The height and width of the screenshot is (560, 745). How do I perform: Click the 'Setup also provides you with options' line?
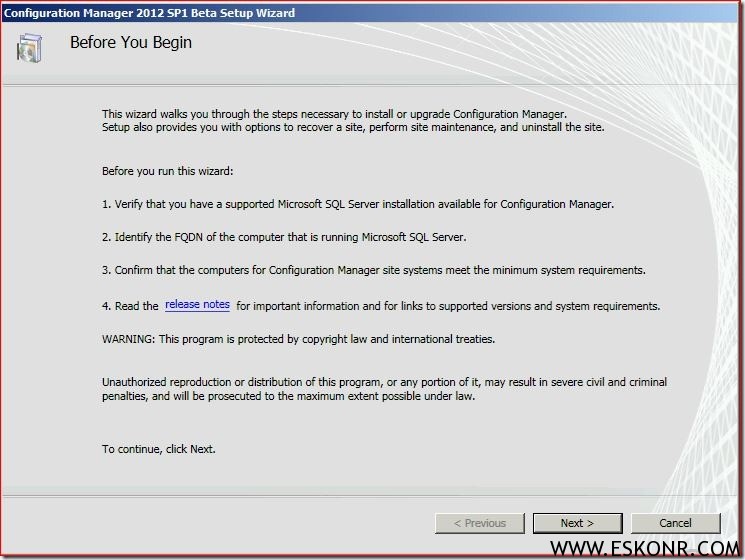(x=353, y=127)
